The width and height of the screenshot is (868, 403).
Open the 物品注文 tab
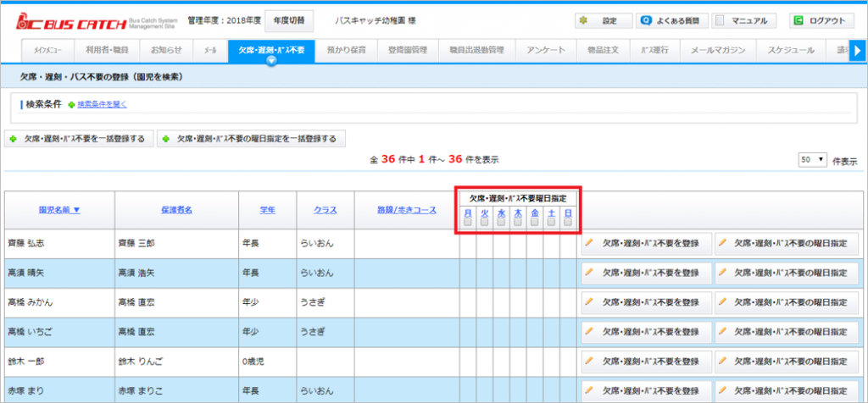click(603, 50)
